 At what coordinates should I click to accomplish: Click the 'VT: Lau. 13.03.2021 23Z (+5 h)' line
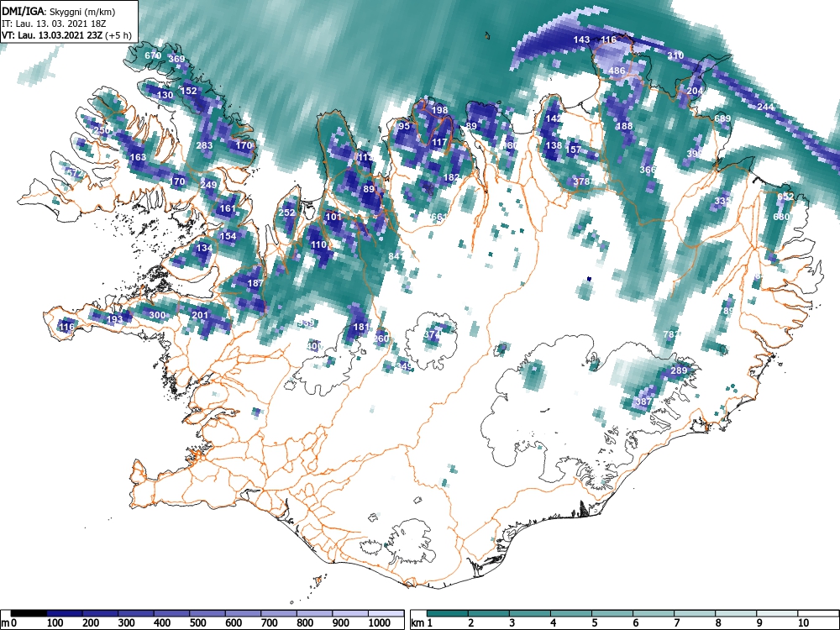click(x=66, y=35)
